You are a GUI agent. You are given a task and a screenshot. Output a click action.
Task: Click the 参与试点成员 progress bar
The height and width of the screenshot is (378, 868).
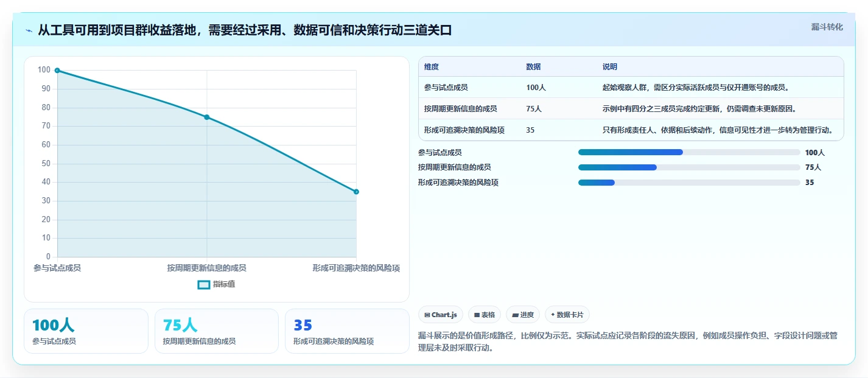coord(689,152)
